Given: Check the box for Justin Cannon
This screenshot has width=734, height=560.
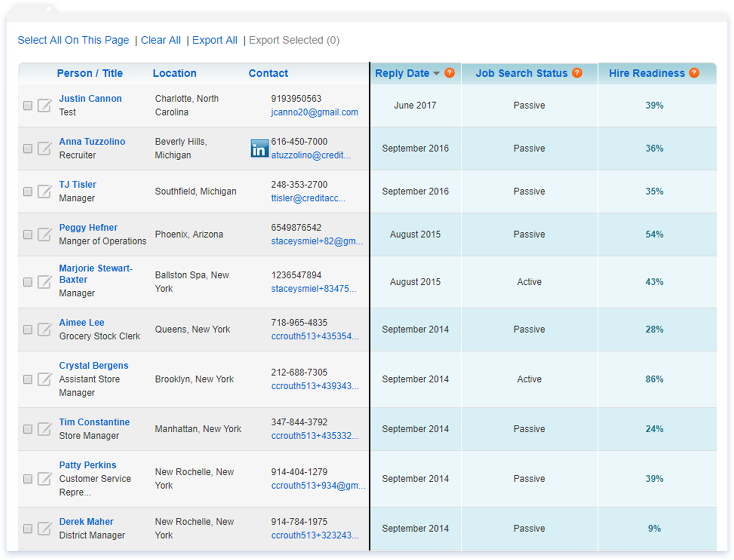Looking at the screenshot, I should (x=28, y=105).
